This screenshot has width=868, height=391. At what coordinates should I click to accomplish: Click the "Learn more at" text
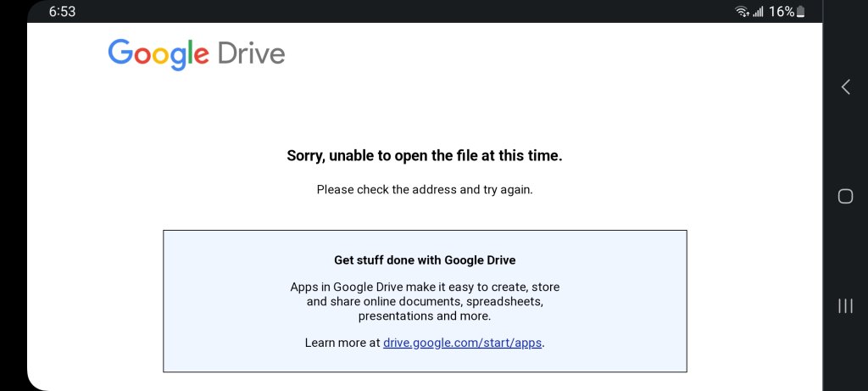tap(342, 343)
